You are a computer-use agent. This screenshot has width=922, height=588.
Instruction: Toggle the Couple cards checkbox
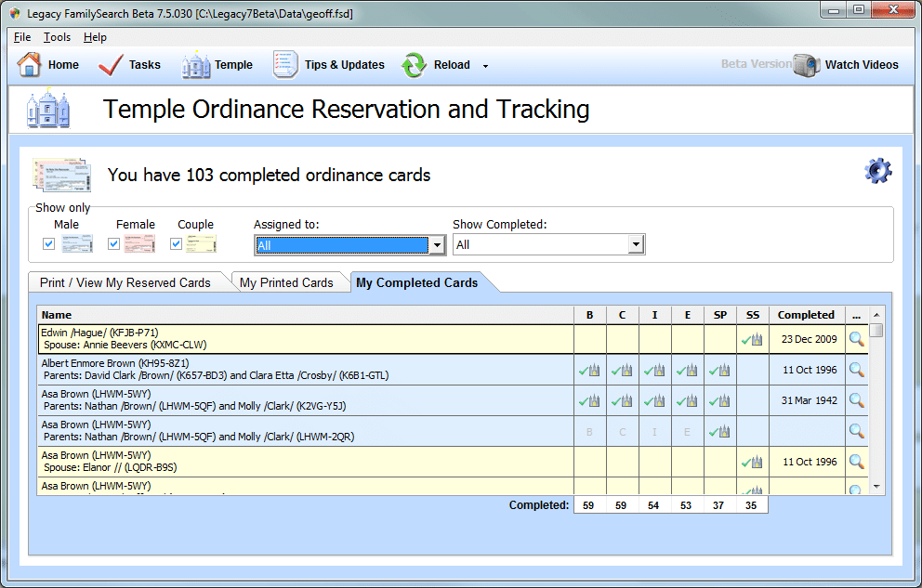tap(176, 243)
